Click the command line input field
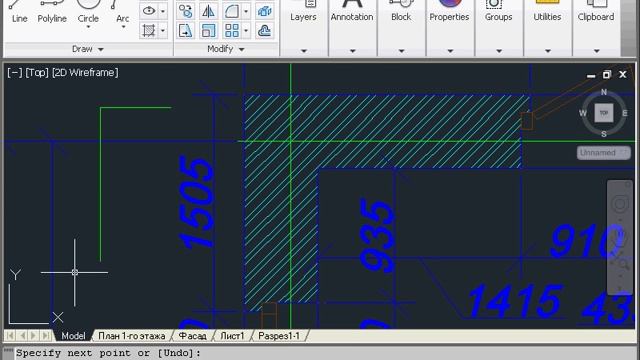The image size is (640, 360). [326, 353]
